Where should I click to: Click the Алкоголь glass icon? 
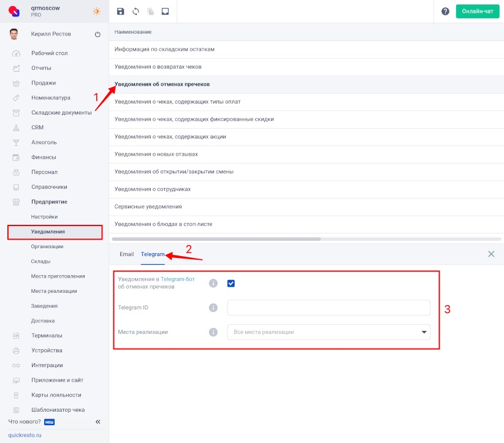16,142
